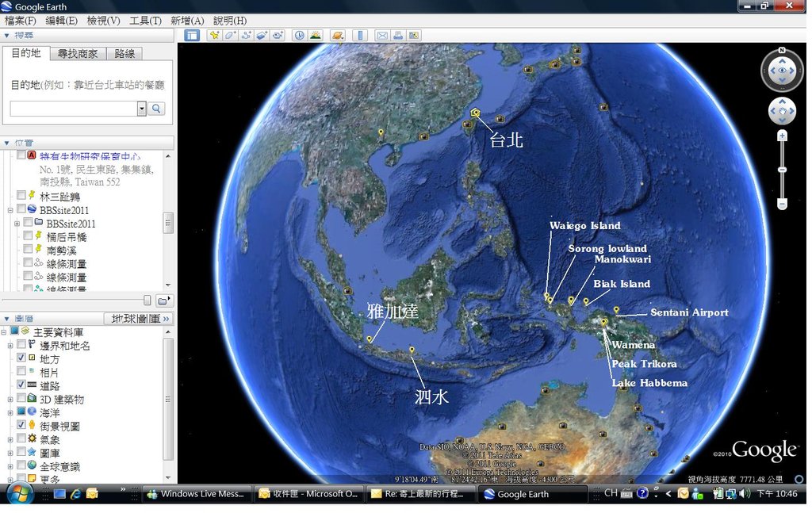
Task: Enable the 相片 photos layer
Action: coord(21,371)
